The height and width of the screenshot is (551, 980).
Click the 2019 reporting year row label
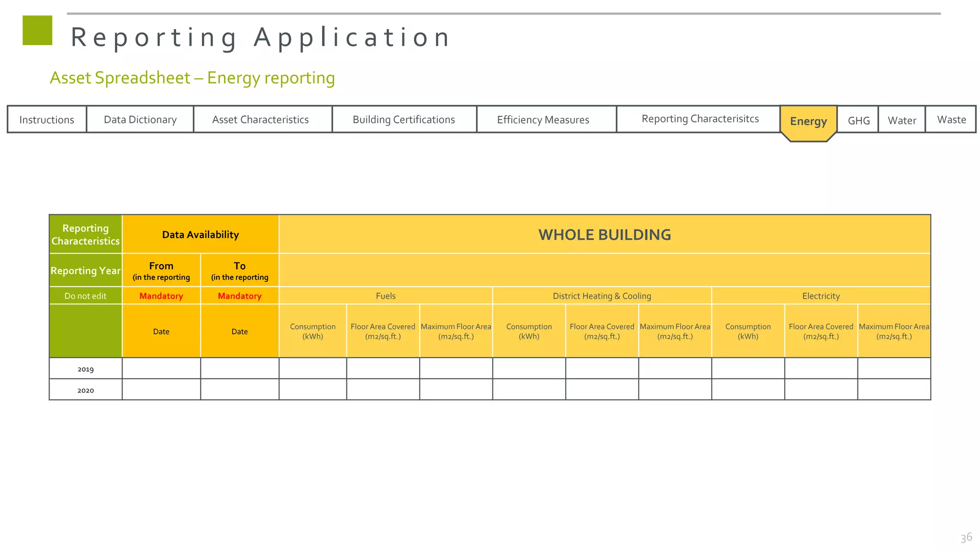86,369
